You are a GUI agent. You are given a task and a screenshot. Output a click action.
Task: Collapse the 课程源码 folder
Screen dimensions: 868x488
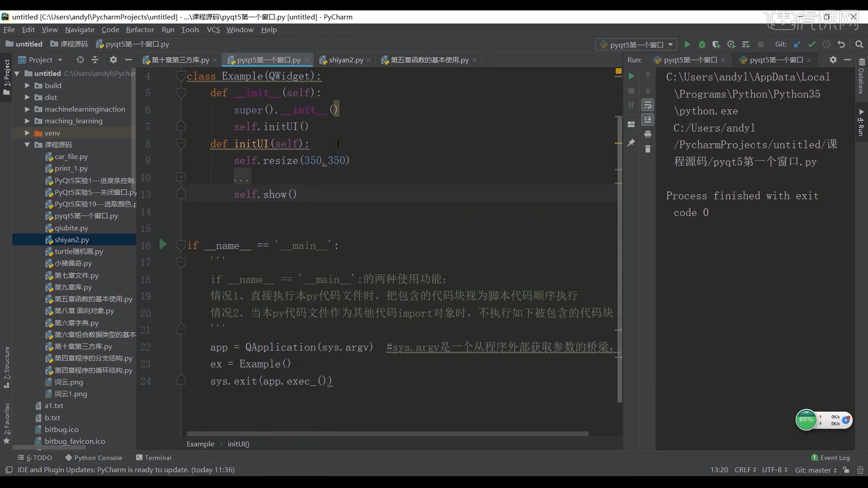click(27, 145)
